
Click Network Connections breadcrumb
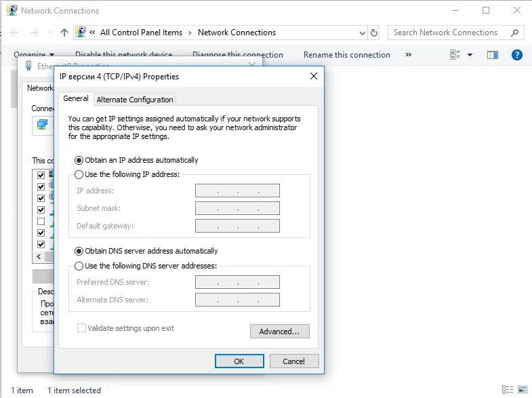pyautogui.click(x=237, y=33)
